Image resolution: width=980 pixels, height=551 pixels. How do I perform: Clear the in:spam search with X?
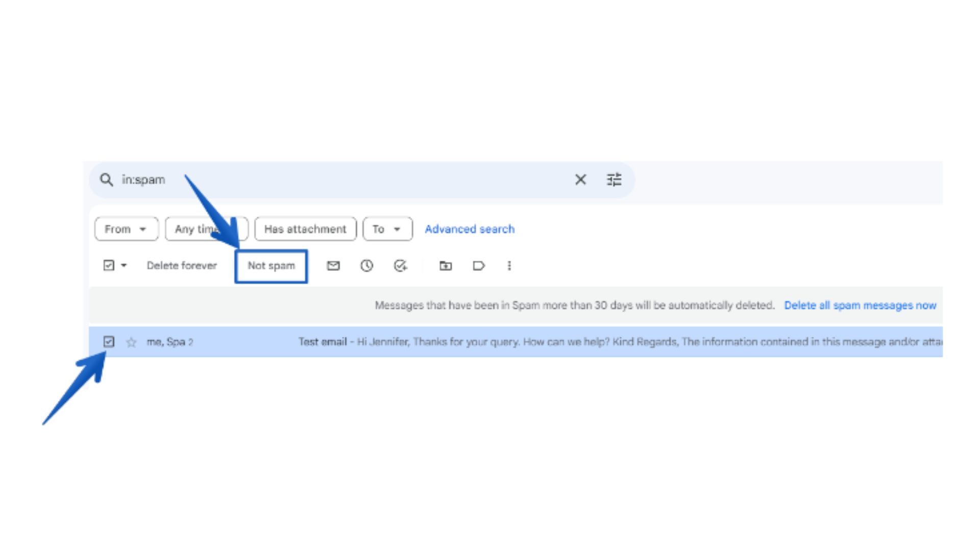coord(580,180)
